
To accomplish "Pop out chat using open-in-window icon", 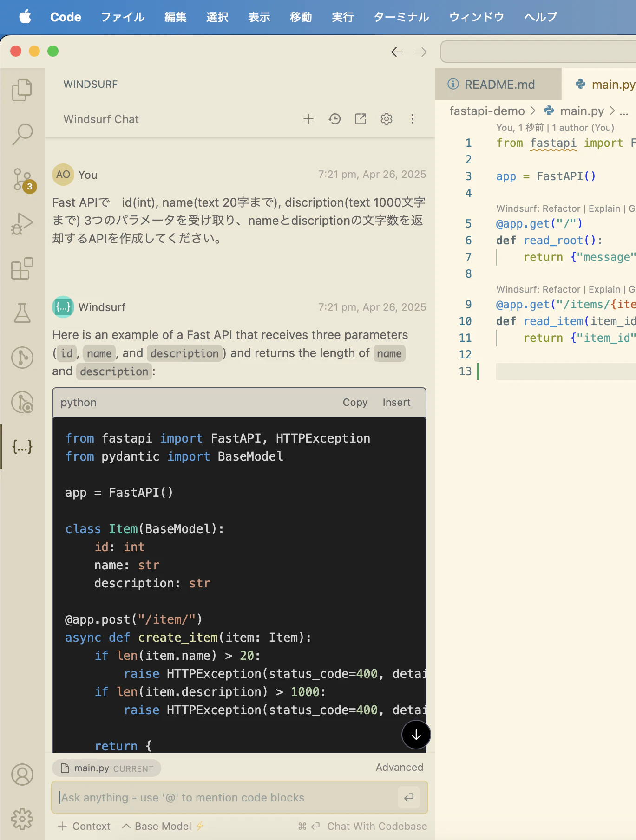I will 361,119.
